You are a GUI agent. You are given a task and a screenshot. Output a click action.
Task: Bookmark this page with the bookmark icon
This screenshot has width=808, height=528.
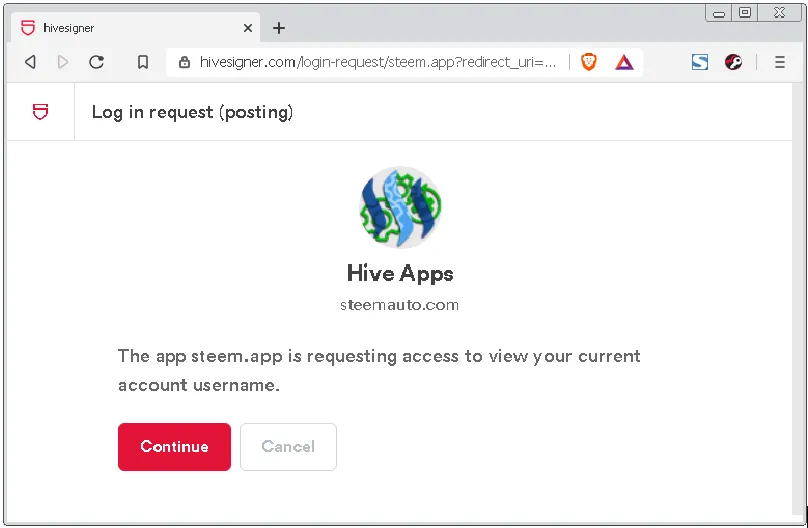pyautogui.click(x=143, y=62)
